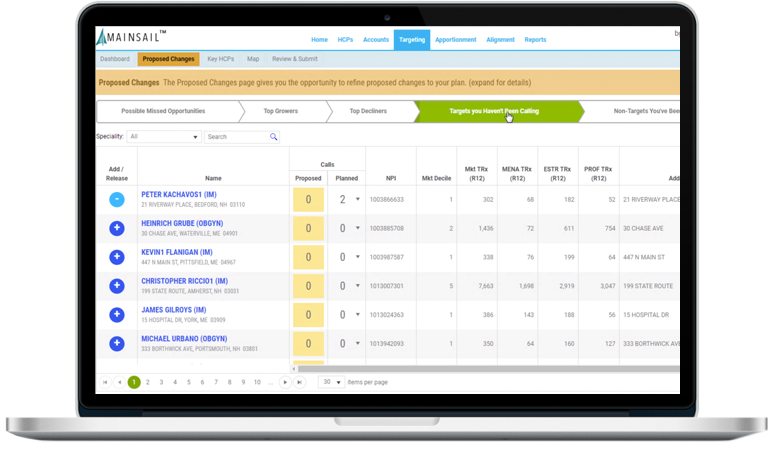The width and height of the screenshot is (768, 467).
Task: Open the Apportionment menu item
Action: (455, 40)
